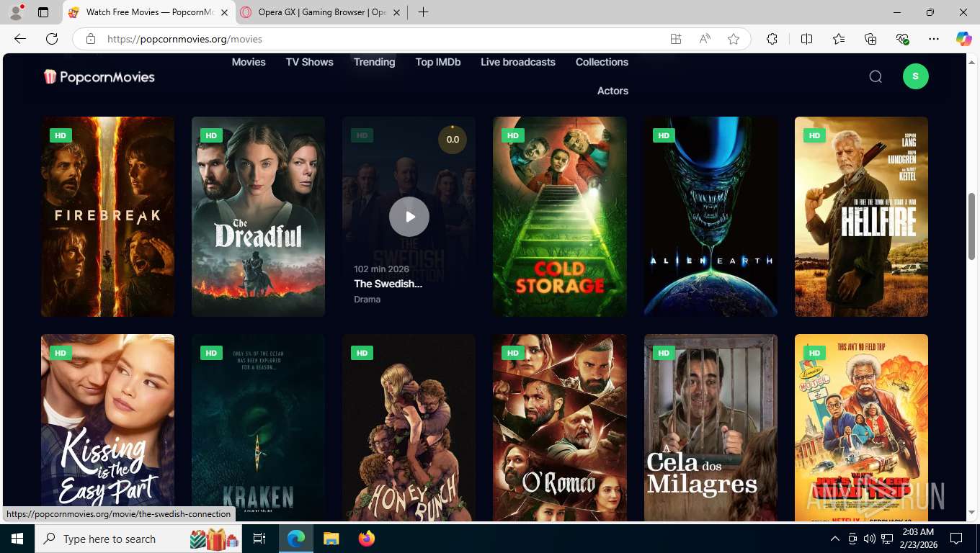The height and width of the screenshot is (553, 980).
Task: Launch Firefox from the taskbar
Action: (x=367, y=539)
